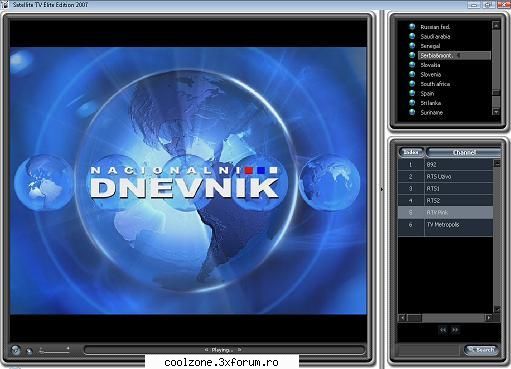511x369 pixels.
Task: Click the Search button
Action: tap(481, 350)
